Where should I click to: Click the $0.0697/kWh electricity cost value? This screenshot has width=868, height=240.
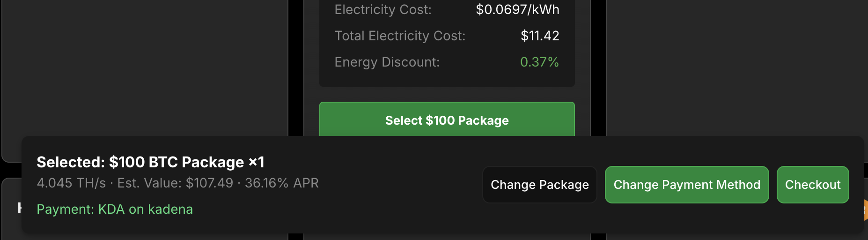(x=517, y=9)
